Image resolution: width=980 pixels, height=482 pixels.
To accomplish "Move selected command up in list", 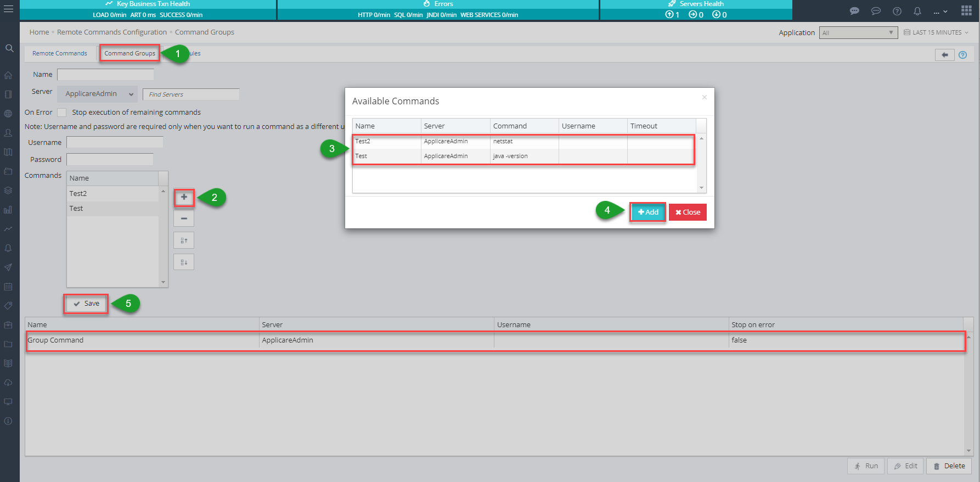I will point(184,240).
